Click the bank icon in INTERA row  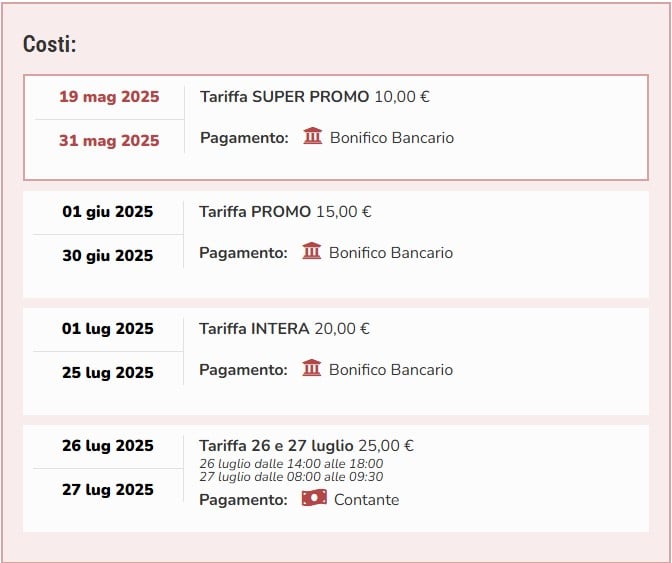(x=312, y=368)
